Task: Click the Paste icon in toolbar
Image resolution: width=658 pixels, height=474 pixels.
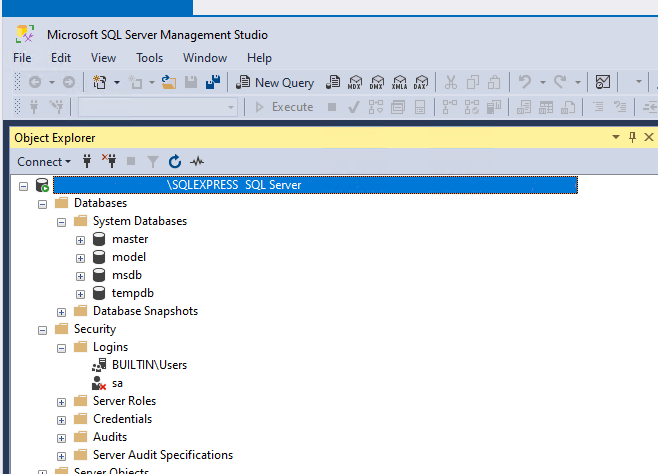Action: 494,82
